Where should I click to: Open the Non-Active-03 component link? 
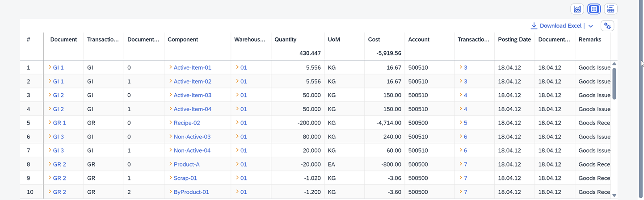click(x=192, y=137)
